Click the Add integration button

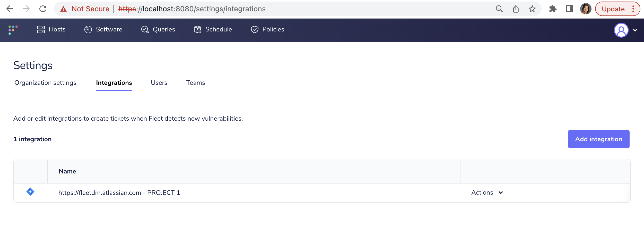598,139
